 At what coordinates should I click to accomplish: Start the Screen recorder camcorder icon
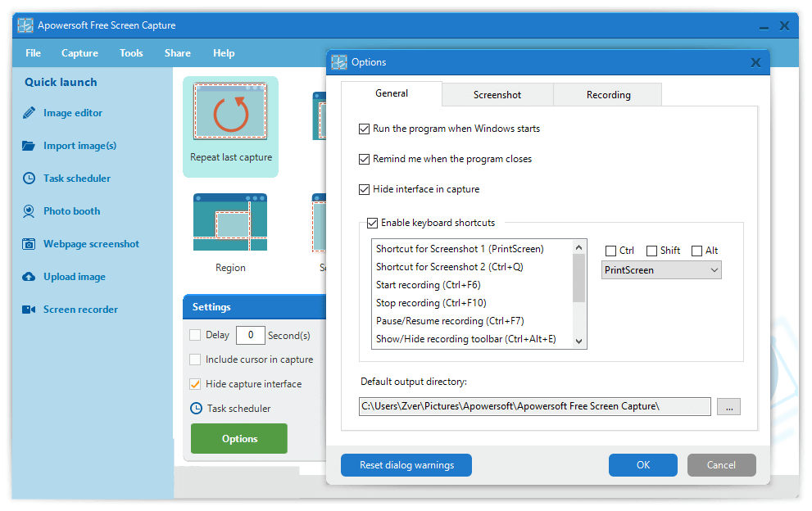(x=29, y=310)
